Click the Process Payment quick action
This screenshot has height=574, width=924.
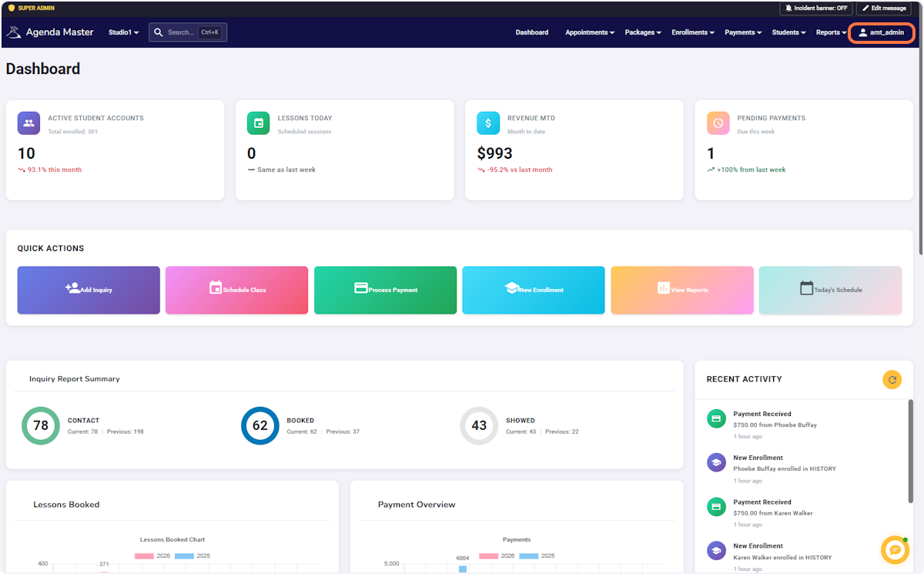pos(385,290)
